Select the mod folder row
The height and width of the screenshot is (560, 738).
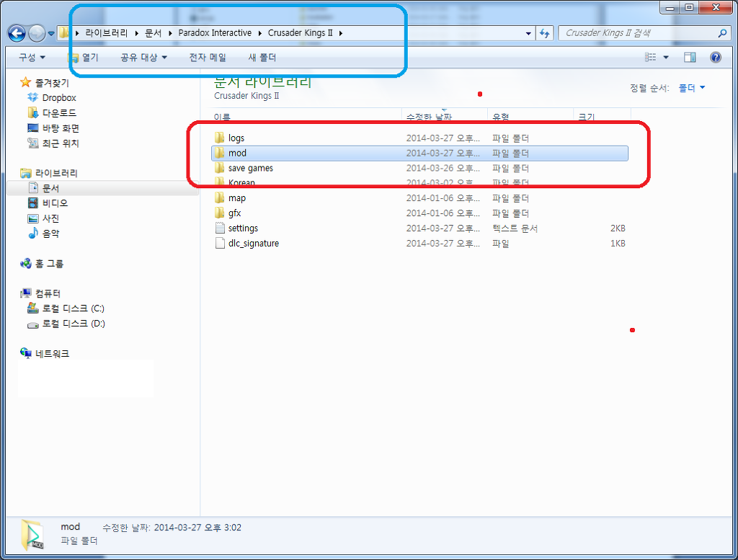coord(420,153)
